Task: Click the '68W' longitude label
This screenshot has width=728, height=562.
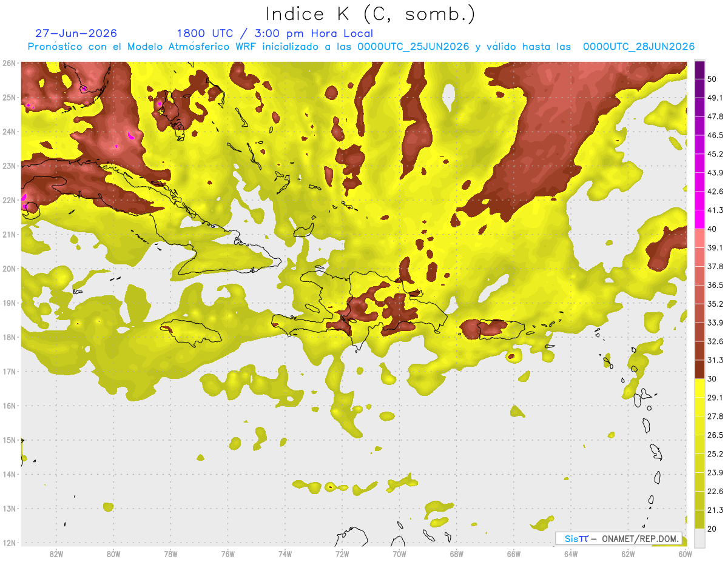Action: click(457, 554)
